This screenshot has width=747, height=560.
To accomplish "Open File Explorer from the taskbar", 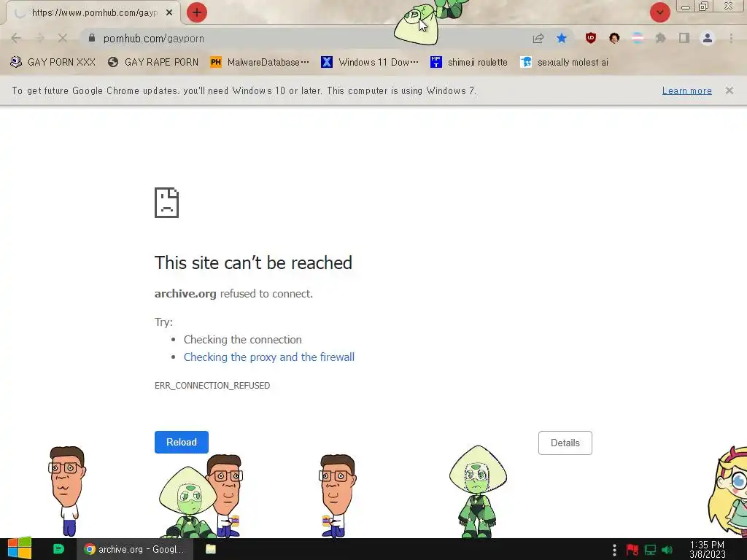I will 211,549.
